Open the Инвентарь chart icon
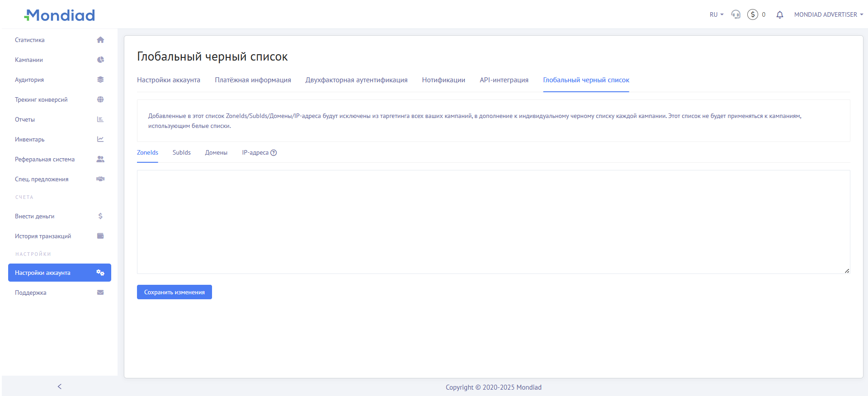The height and width of the screenshot is (396, 868). coord(100,139)
